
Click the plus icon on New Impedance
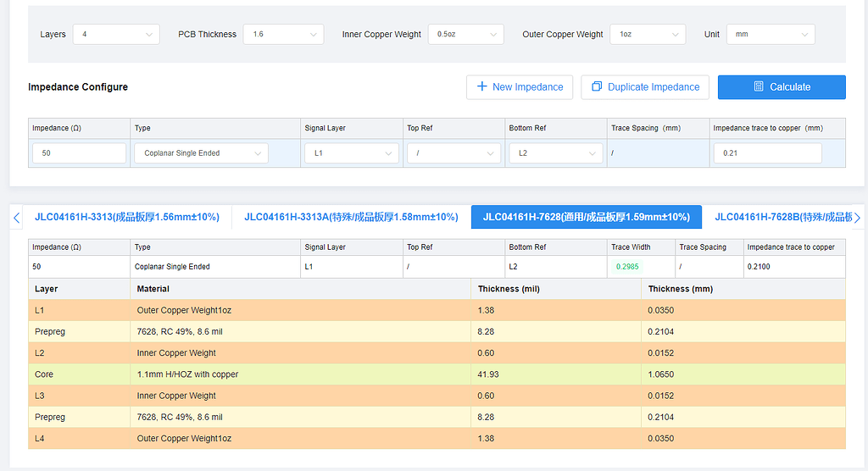coord(481,87)
